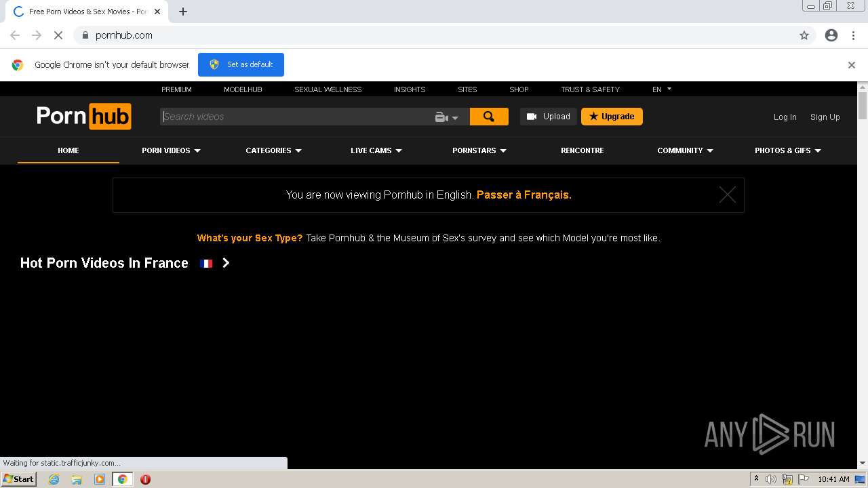This screenshot has width=868, height=488.
Task: Open the PREMIUM top bar link
Action: (x=176, y=89)
